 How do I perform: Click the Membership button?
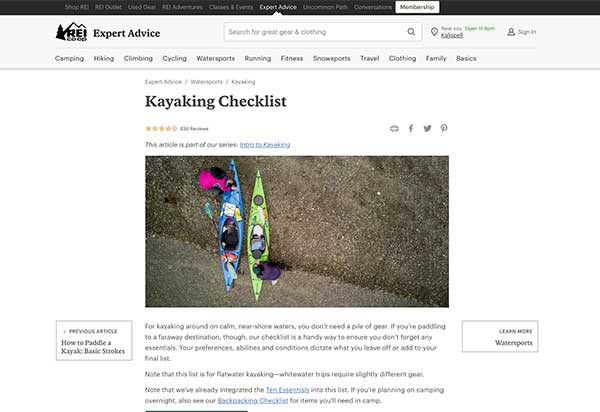(417, 7)
